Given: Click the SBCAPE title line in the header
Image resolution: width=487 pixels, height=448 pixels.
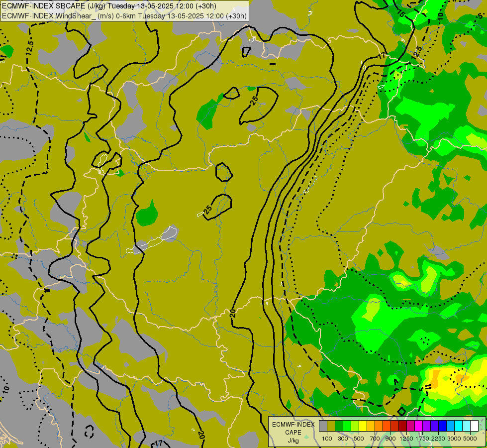Looking at the screenshot, I should [x=109, y=6].
